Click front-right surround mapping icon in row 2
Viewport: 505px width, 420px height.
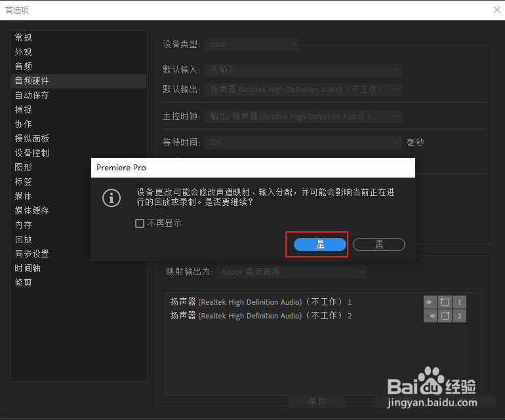pyautogui.click(x=445, y=316)
